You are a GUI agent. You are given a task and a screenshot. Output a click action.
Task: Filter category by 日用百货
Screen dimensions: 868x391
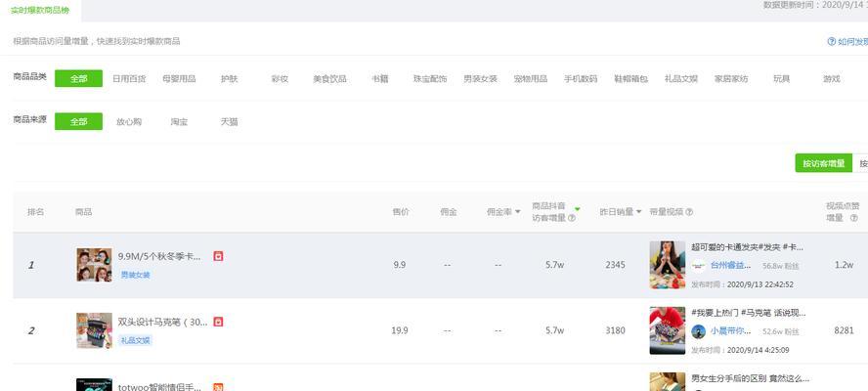coord(129,78)
